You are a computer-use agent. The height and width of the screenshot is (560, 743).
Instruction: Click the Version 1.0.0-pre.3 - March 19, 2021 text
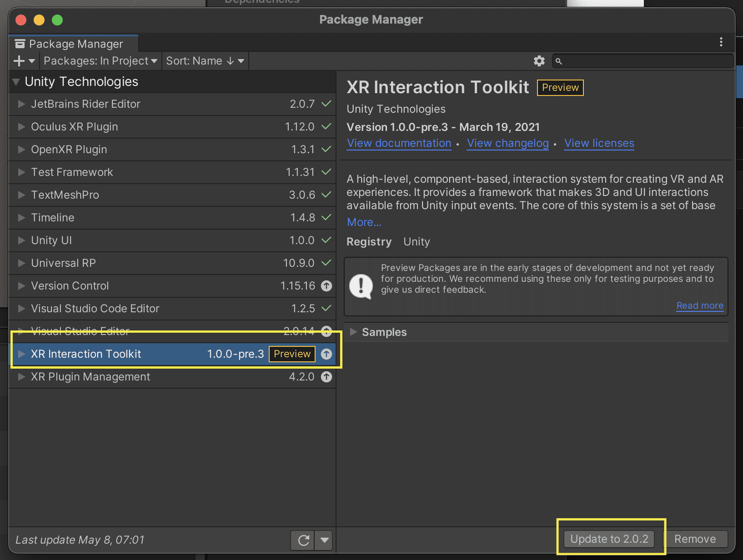[443, 127]
